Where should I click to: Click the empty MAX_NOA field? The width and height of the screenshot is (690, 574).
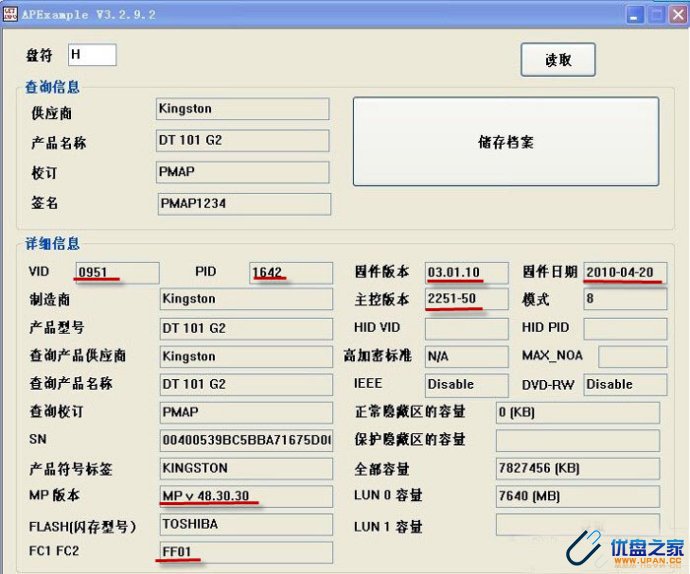633,357
